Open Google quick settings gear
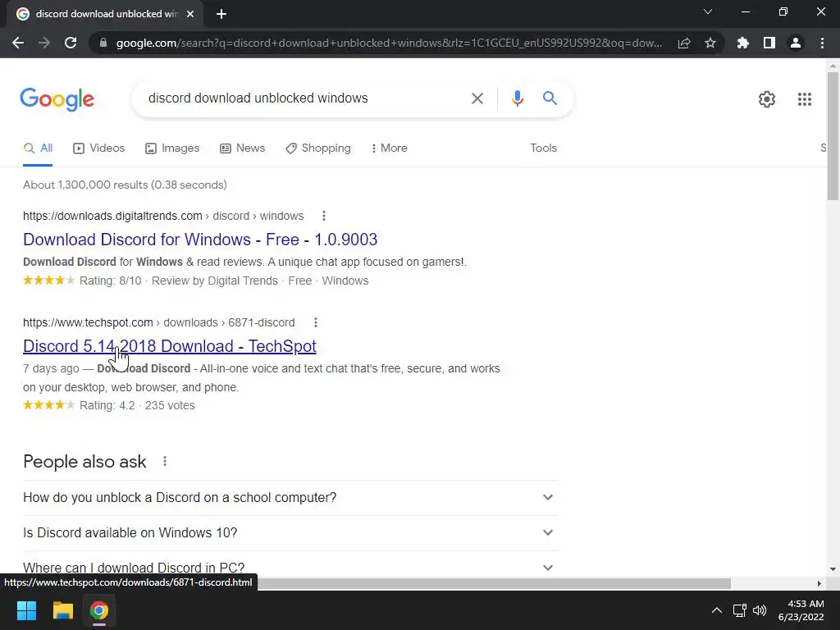This screenshot has width=840, height=630. 767,99
